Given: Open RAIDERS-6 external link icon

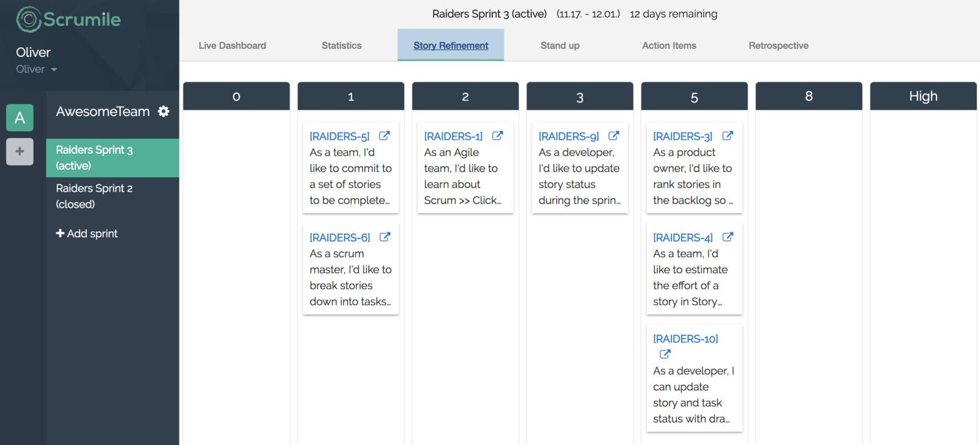Looking at the screenshot, I should [x=385, y=237].
